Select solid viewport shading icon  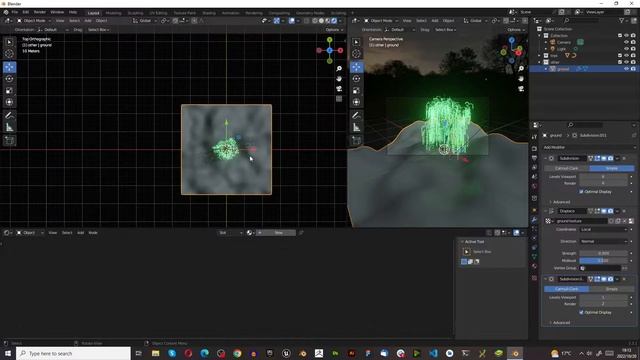tap(321, 20)
